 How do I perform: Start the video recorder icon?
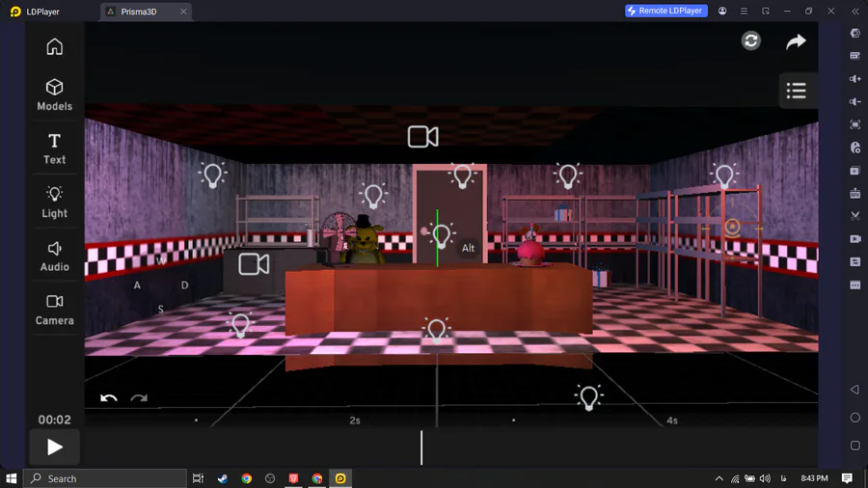(x=854, y=239)
